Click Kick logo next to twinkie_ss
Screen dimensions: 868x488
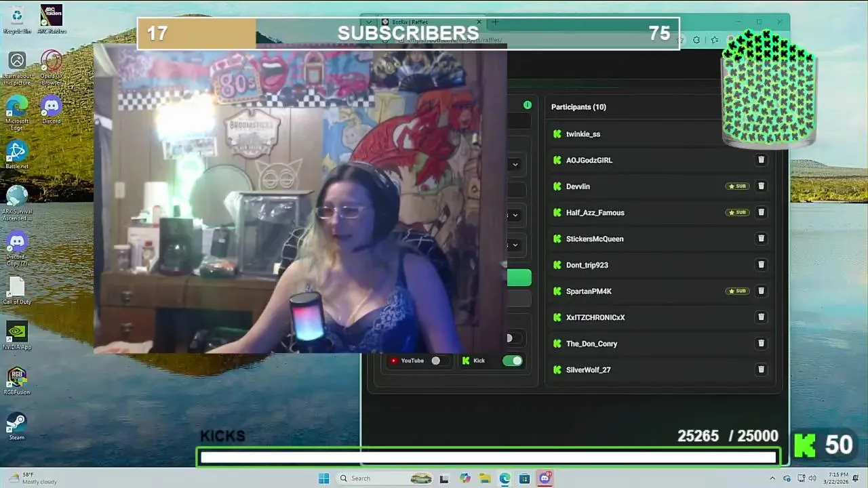(557, 134)
